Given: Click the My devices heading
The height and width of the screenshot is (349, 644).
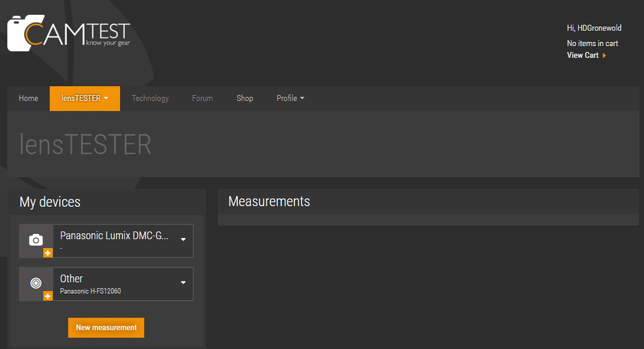Looking at the screenshot, I should pos(50,202).
